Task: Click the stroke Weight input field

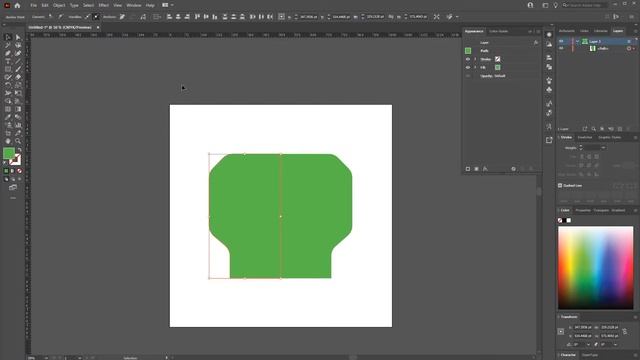Action: (x=591, y=148)
